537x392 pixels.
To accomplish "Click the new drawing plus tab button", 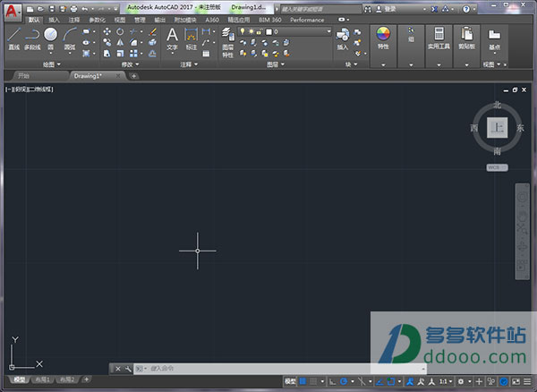I will pyautogui.click(x=133, y=76).
